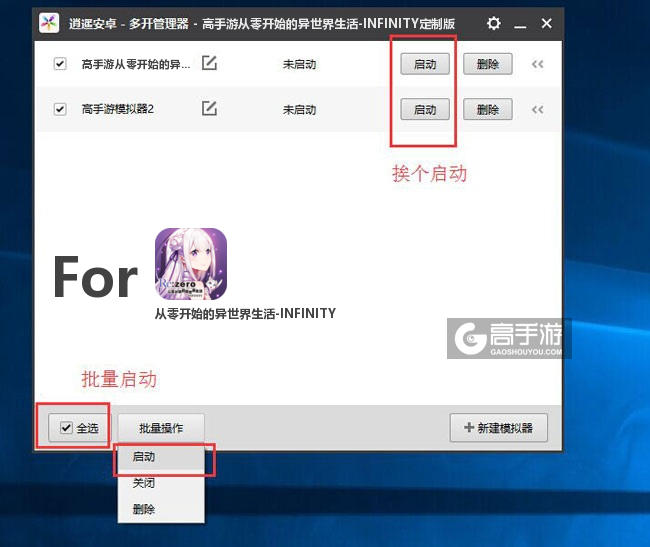Click the 高手游从零开始的异... emulator name
This screenshot has width=650, height=547.
click(x=136, y=64)
